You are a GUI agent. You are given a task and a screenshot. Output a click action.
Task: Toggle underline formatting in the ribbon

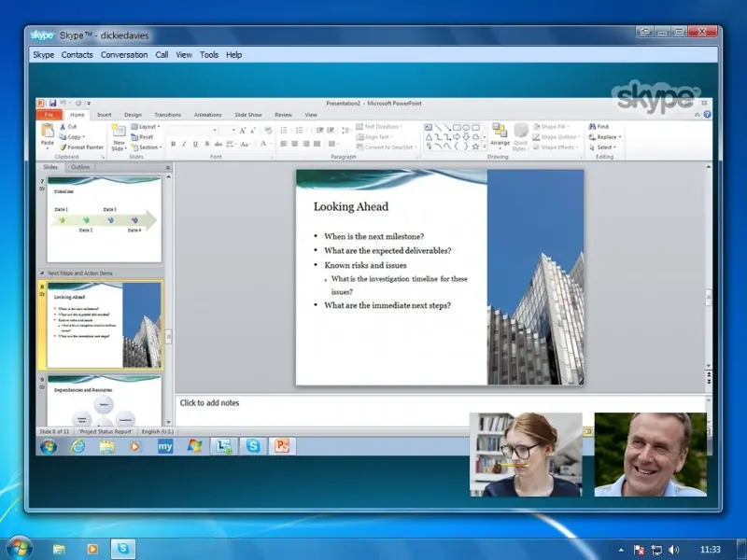click(x=195, y=143)
